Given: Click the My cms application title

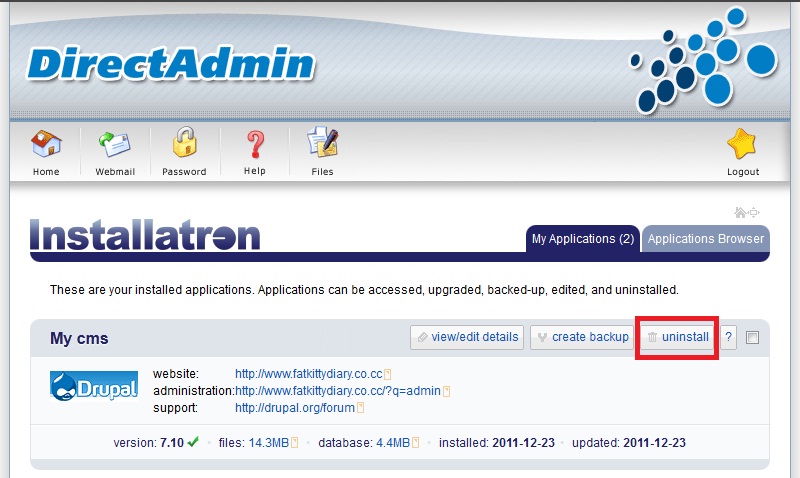Looking at the screenshot, I should pos(79,338).
